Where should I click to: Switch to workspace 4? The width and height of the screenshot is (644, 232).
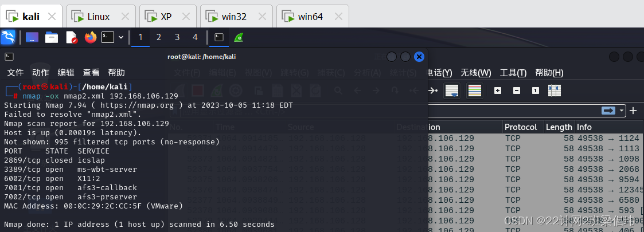tap(195, 37)
